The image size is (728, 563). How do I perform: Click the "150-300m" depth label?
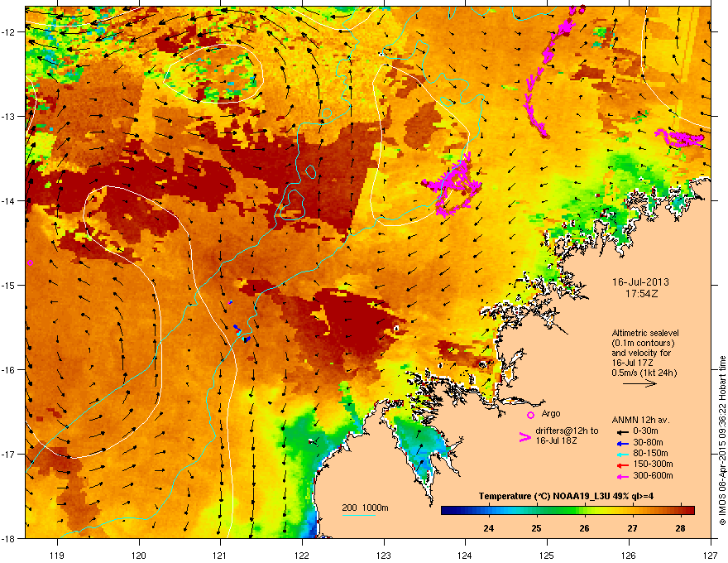(x=653, y=464)
